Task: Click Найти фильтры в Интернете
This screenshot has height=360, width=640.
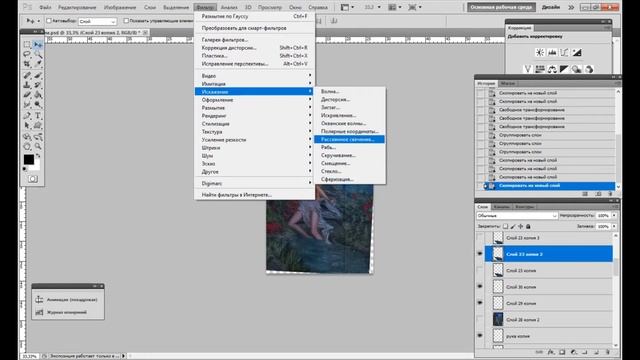Action: tap(254, 195)
